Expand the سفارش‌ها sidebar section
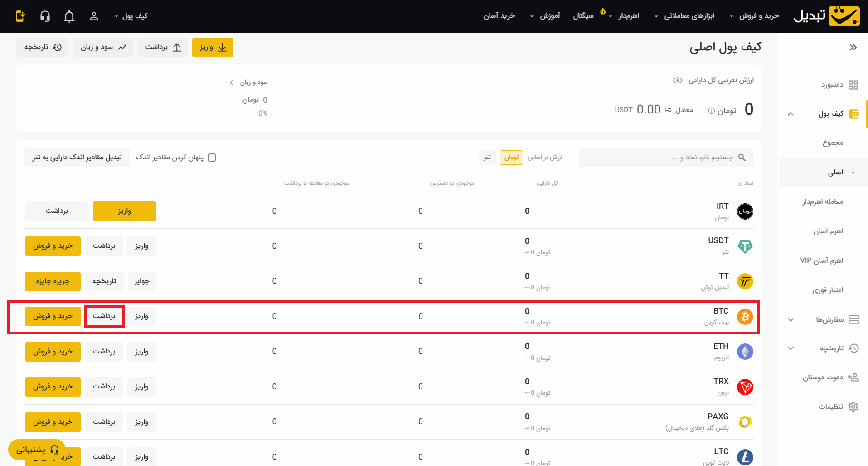 829,319
